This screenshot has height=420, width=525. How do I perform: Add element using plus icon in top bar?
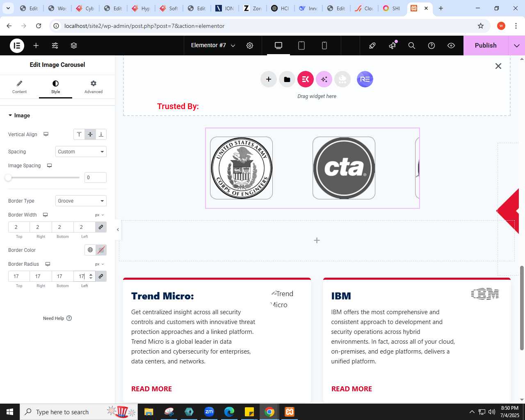point(36,46)
